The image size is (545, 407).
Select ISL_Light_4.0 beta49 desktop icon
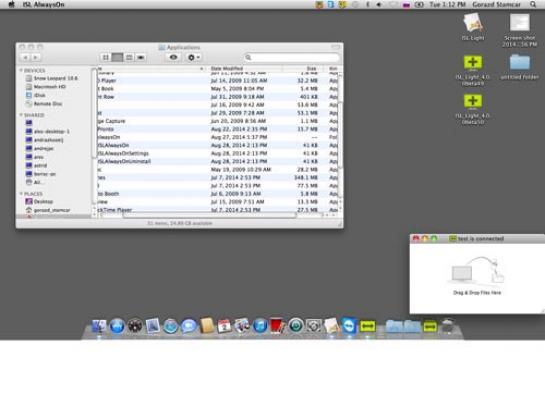tap(473, 71)
